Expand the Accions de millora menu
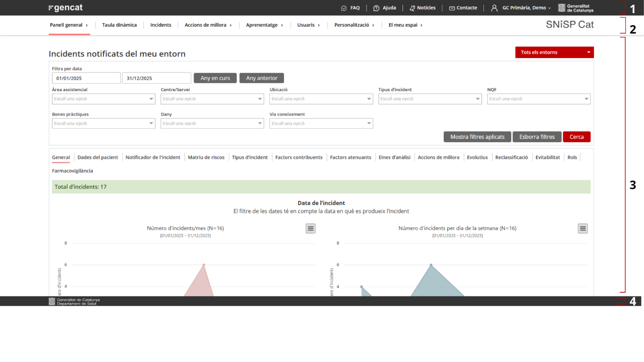This screenshot has width=644, height=362. 208,25
